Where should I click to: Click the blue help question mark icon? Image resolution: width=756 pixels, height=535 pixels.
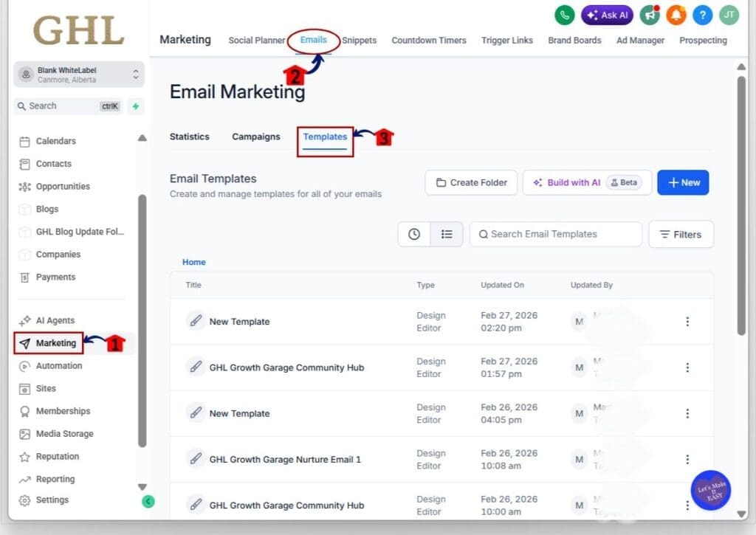coord(703,15)
